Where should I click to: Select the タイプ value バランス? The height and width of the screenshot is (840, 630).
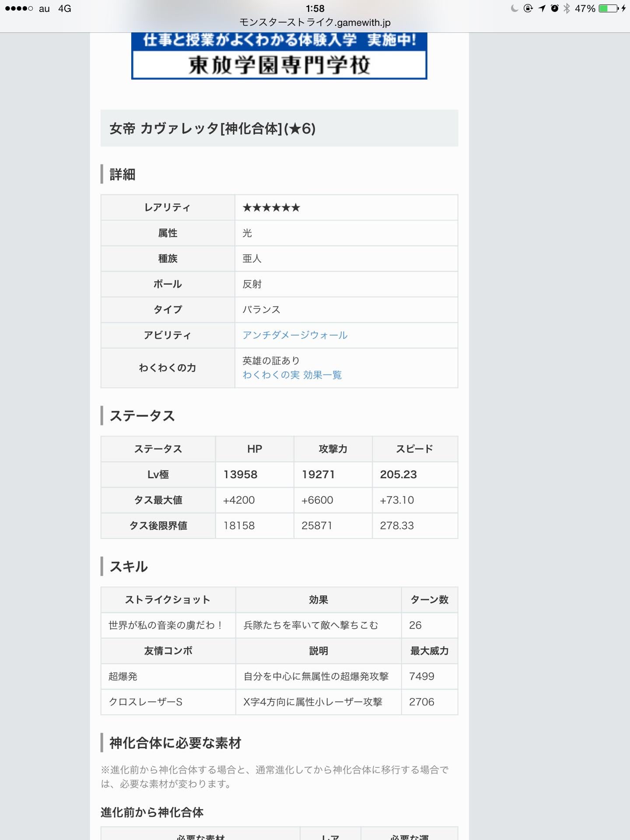[261, 309]
